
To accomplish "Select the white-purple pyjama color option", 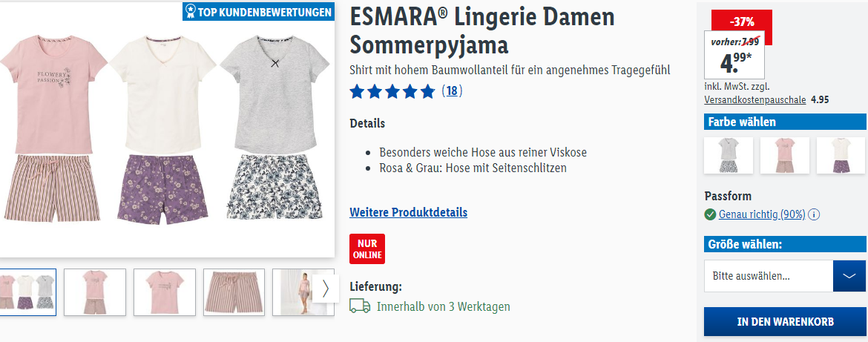I will click(841, 156).
